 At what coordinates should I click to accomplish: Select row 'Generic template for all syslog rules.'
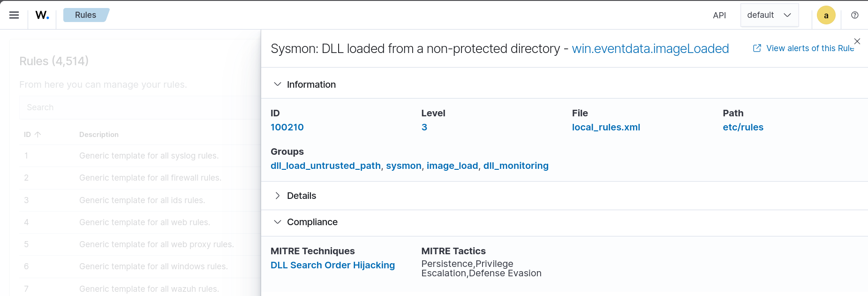tap(140, 156)
